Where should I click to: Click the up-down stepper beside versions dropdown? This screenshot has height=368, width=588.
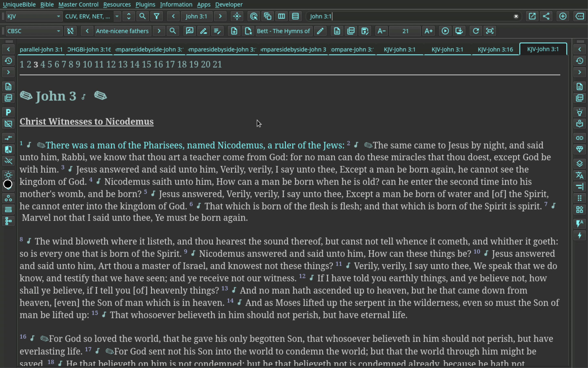point(129,16)
